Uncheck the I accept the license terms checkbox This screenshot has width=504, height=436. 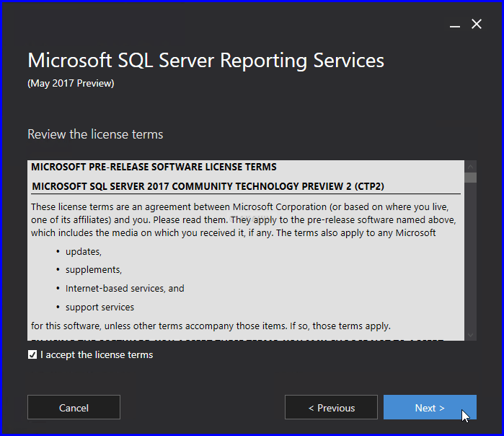pyautogui.click(x=32, y=354)
